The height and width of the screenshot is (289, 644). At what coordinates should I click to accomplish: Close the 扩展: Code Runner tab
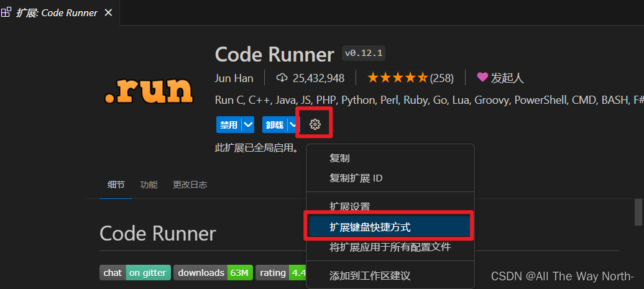tap(108, 12)
